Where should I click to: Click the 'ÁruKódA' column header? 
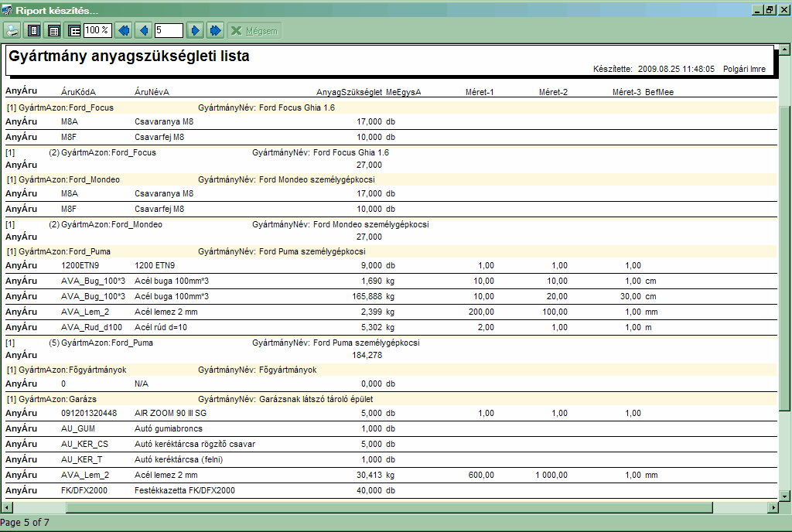point(78,92)
